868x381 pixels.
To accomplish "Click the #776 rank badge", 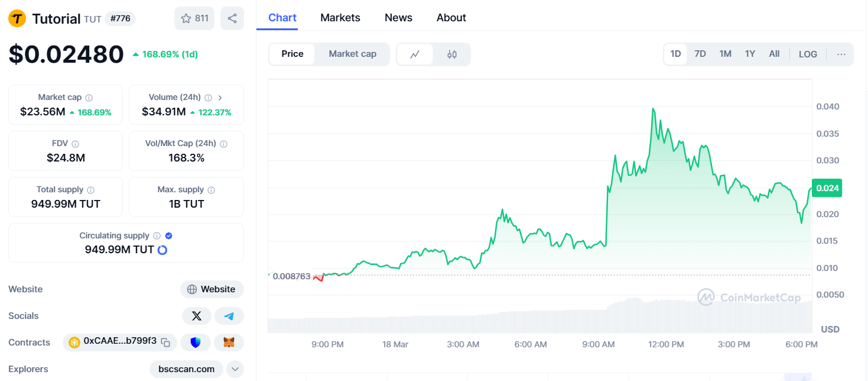I will [121, 18].
